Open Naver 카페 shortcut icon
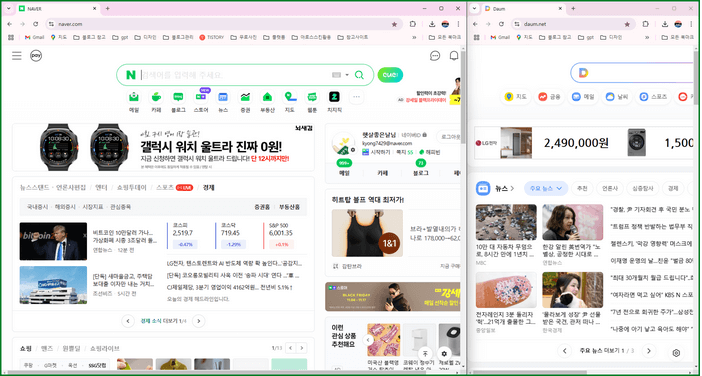 [x=156, y=97]
